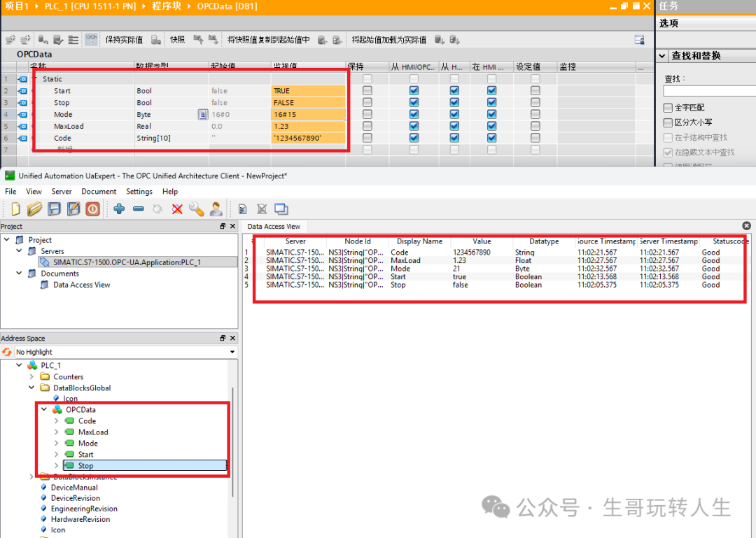Click Save As pencil-disk icon in UaExpert
This screenshot has width=756, height=538.
(73, 208)
